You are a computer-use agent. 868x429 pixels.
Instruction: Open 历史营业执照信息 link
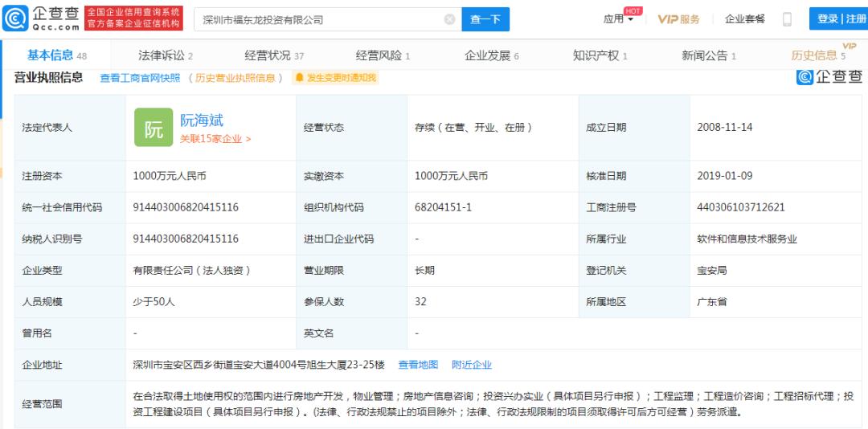tap(235, 78)
